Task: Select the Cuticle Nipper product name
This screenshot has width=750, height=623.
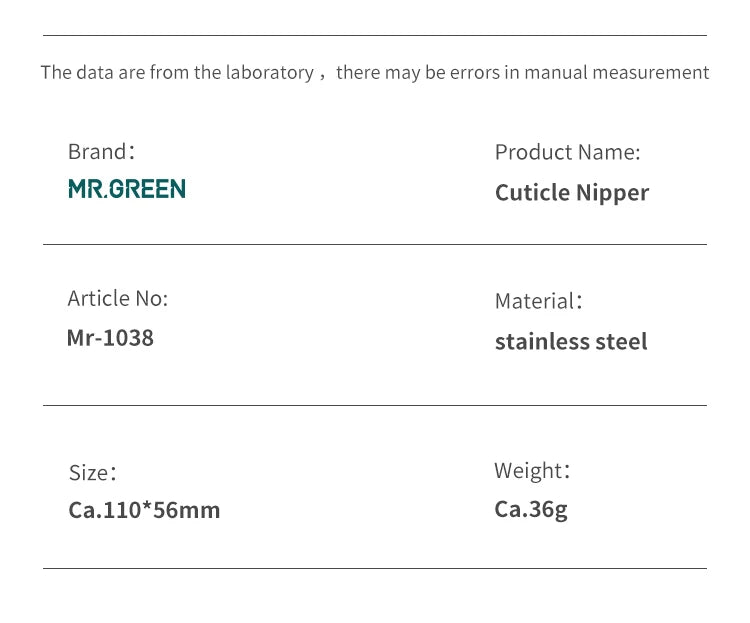Action: pos(572,193)
